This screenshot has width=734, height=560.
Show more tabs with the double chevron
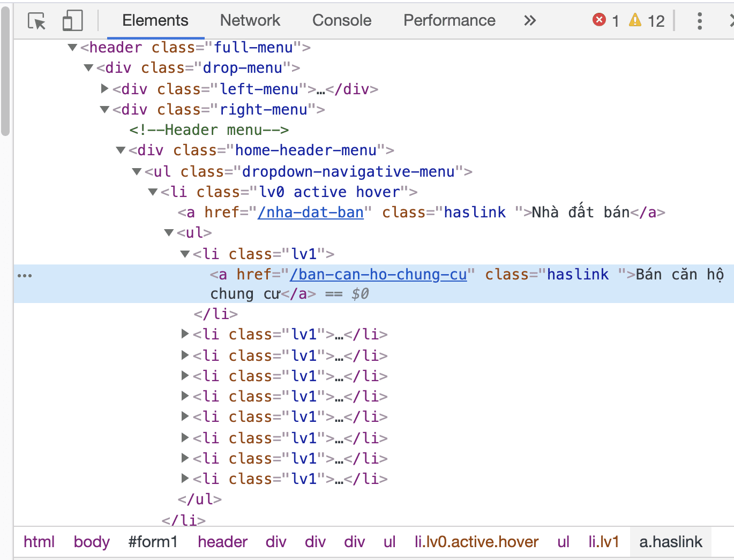(x=529, y=21)
